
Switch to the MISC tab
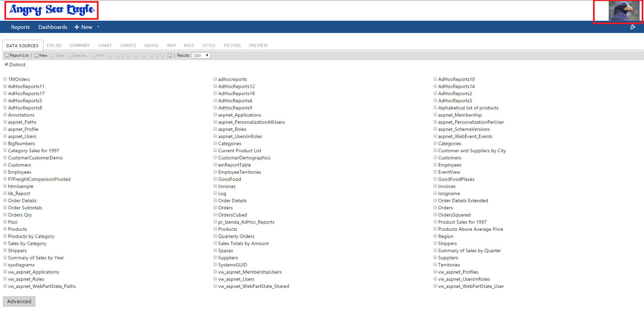pos(189,45)
